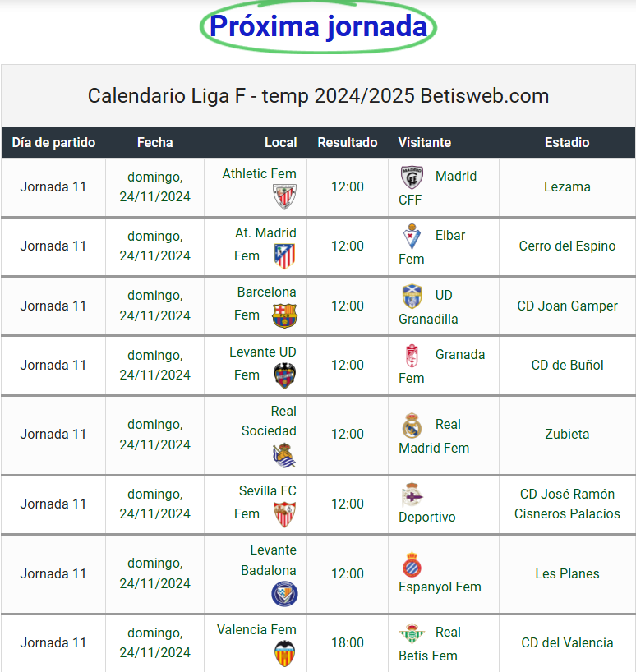Open the Cerro del Espino stadium link
This screenshot has height=672, width=636.
tap(567, 246)
